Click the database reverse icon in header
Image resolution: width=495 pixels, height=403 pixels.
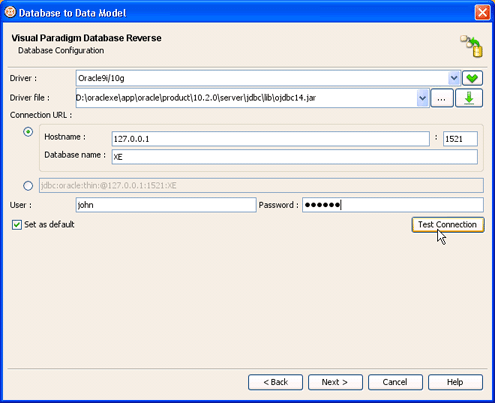point(472,46)
